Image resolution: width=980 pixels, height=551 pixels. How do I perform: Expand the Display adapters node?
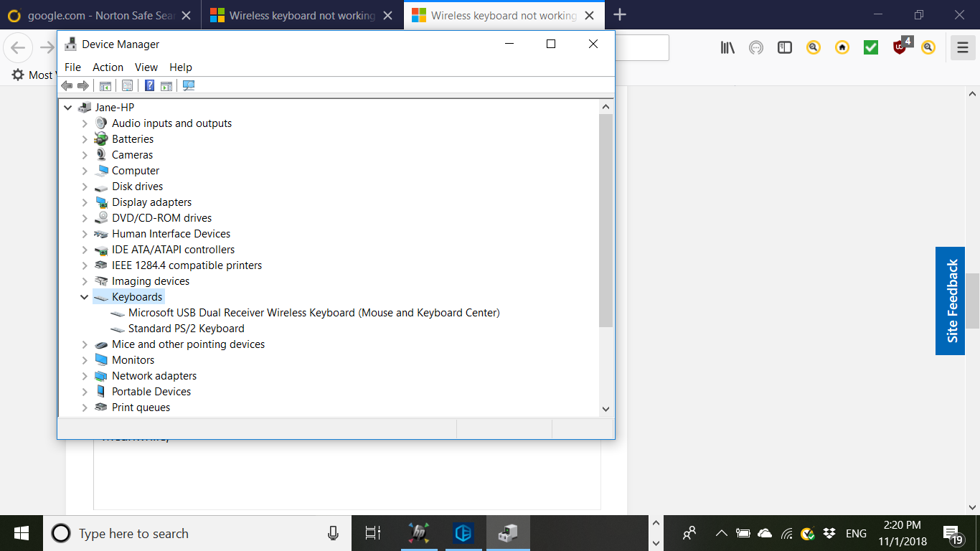[85, 202]
